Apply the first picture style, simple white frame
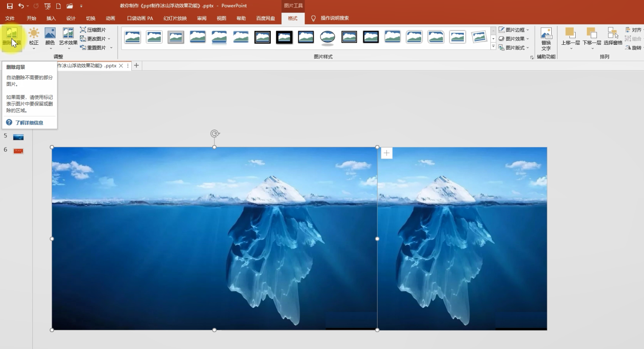Image resolution: width=644 pixels, height=349 pixels. 132,37
